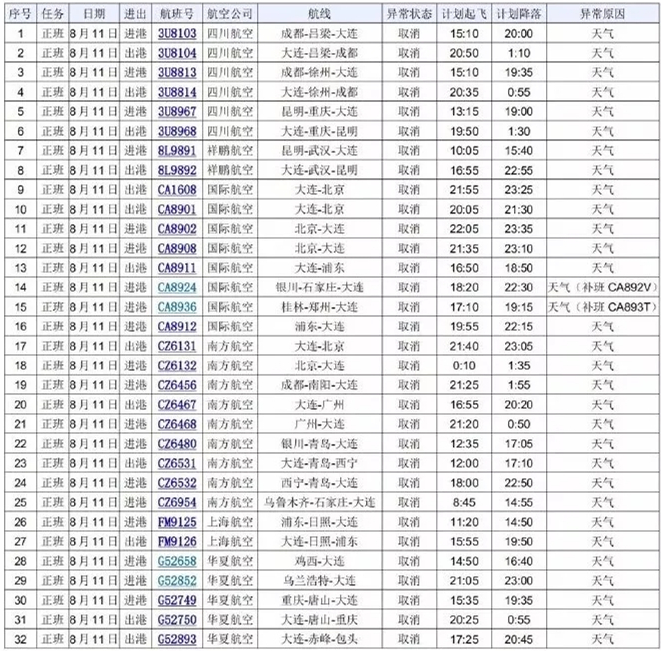
Task: Select planned landing time 1:55
Action: click(519, 385)
